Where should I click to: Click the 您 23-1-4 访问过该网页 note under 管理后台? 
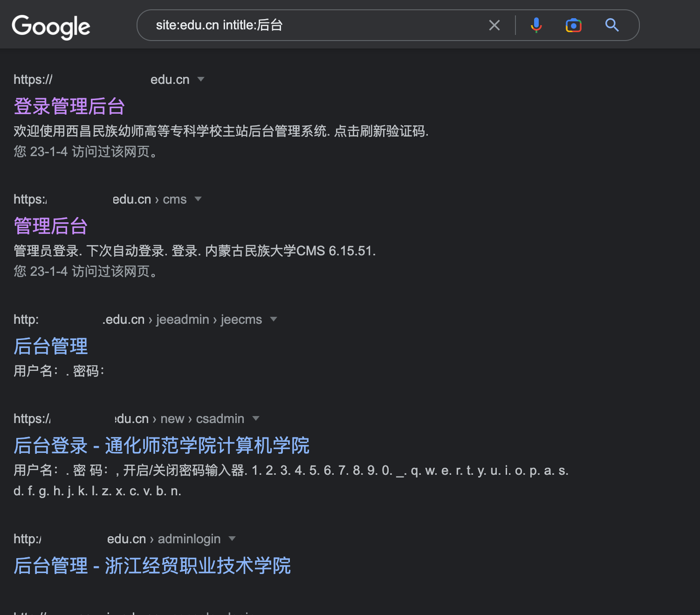click(x=86, y=271)
